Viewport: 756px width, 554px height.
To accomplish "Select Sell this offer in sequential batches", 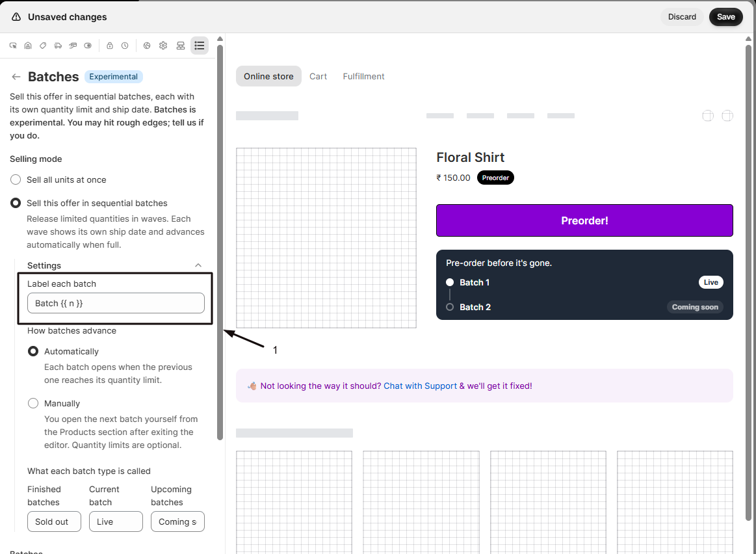I will tap(16, 203).
